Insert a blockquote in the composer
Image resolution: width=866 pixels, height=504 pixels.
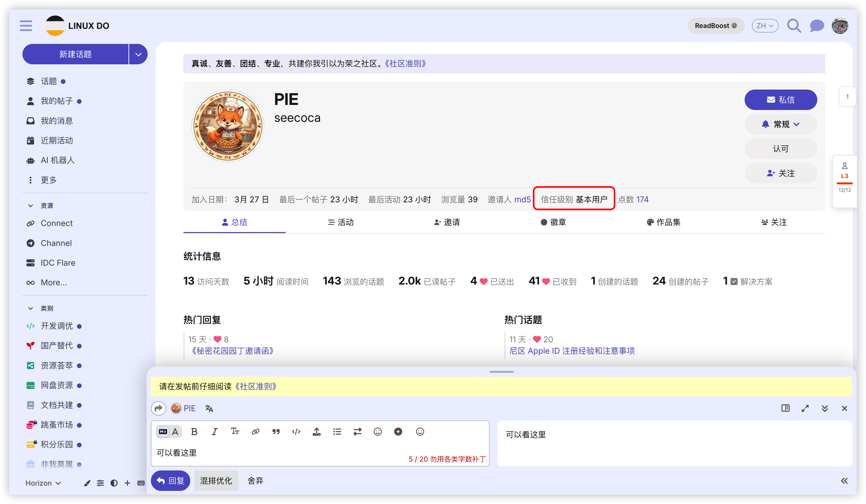276,432
